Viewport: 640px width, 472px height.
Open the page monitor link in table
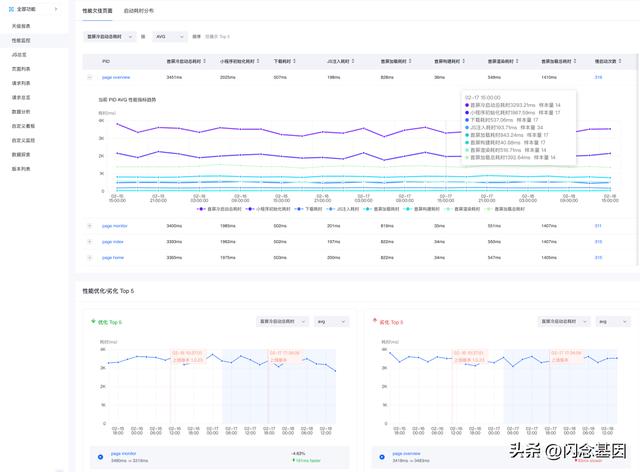click(x=115, y=226)
